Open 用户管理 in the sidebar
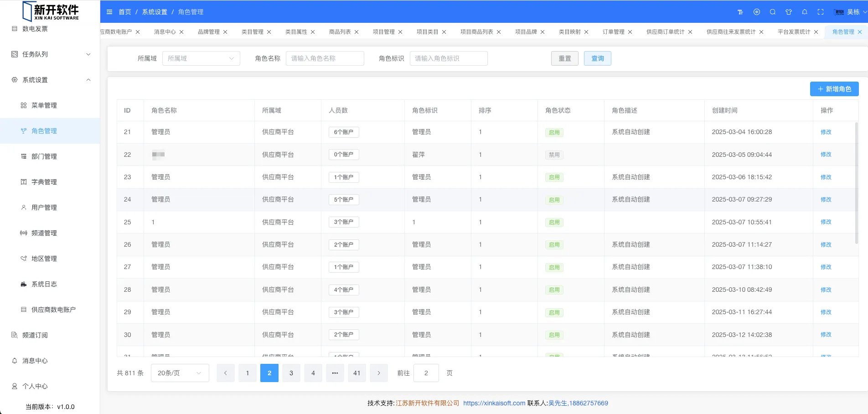 (x=44, y=207)
